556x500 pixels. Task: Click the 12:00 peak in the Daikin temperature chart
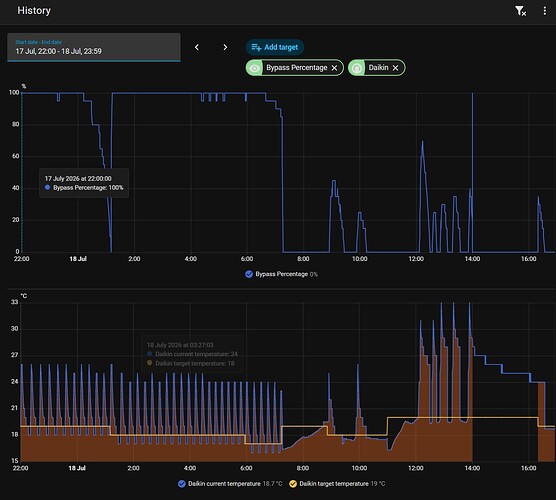click(421, 322)
